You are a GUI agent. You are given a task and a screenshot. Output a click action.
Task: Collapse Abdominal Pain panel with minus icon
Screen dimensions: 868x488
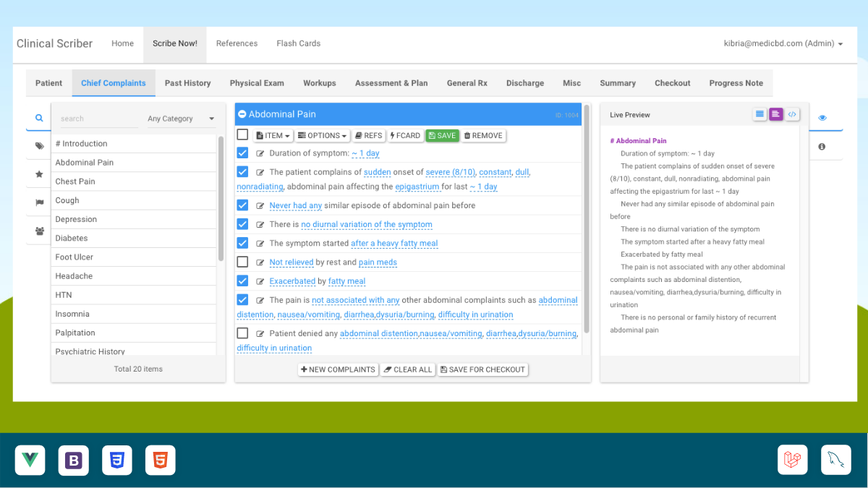click(x=242, y=114)
